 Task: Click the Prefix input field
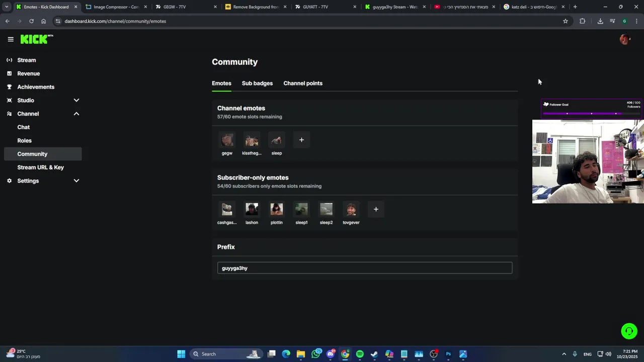click(x=365, y=268)
